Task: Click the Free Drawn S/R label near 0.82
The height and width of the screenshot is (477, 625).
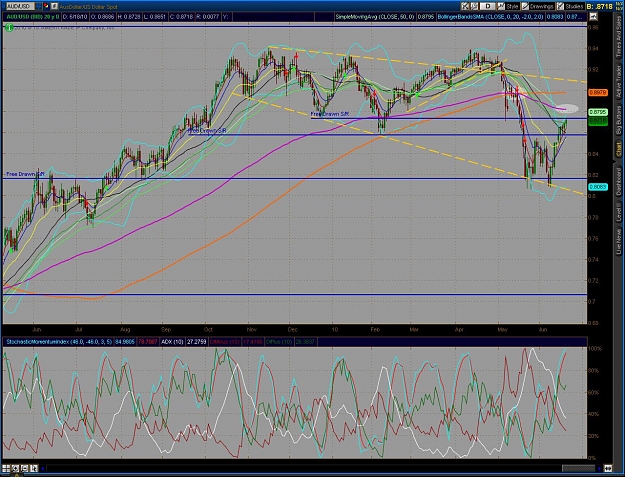Action: pyautogui.click(x=26, y=174)
